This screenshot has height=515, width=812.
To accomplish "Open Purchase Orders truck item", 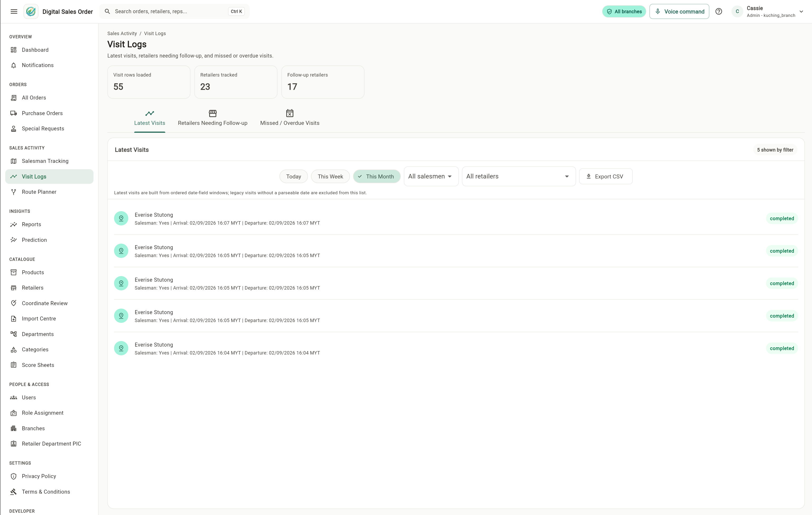I will coord(49,113).
